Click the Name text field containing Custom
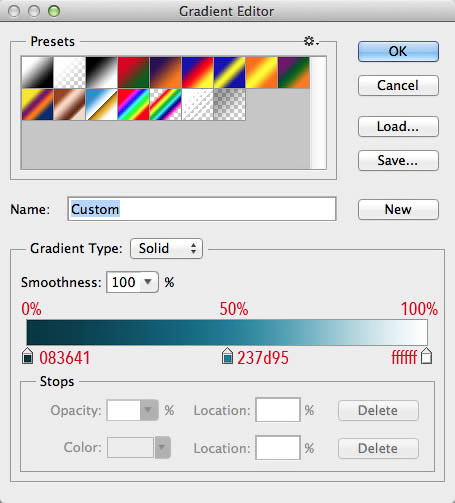 [202, 209]
